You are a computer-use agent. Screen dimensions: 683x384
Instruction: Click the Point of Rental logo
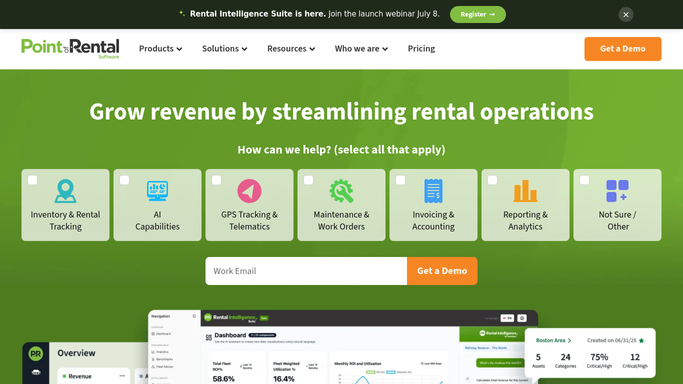pos(70,48)
